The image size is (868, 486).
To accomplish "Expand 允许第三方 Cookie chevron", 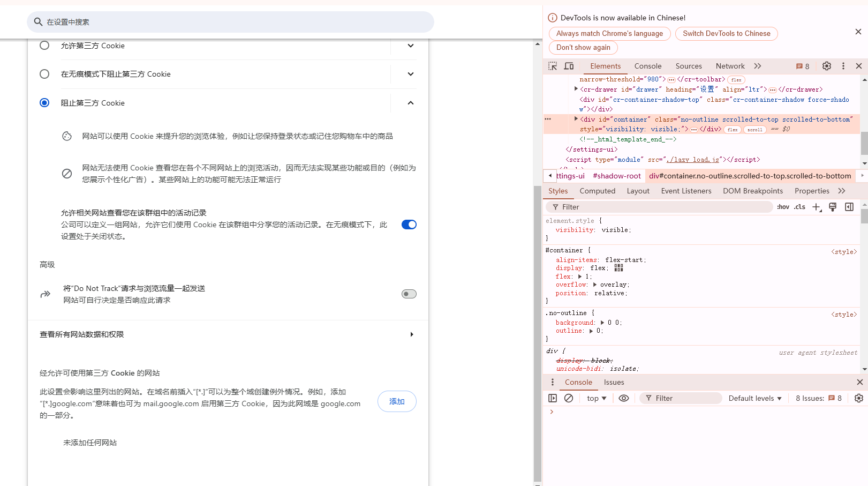I will point(411,46).
